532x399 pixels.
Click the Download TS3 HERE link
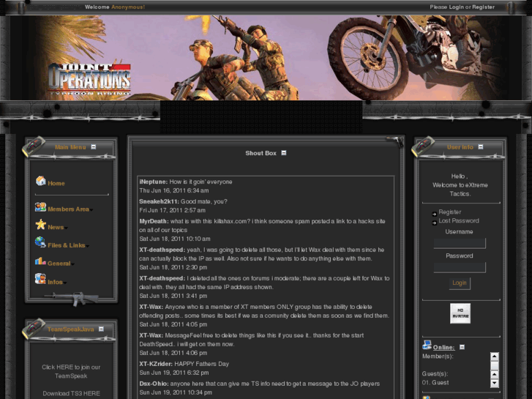(71, 393)
